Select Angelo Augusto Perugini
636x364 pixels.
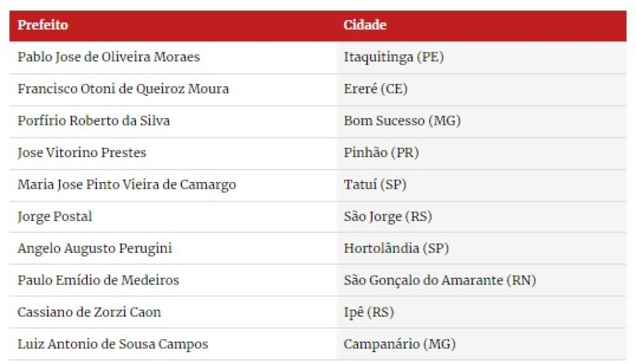[94, 248]
